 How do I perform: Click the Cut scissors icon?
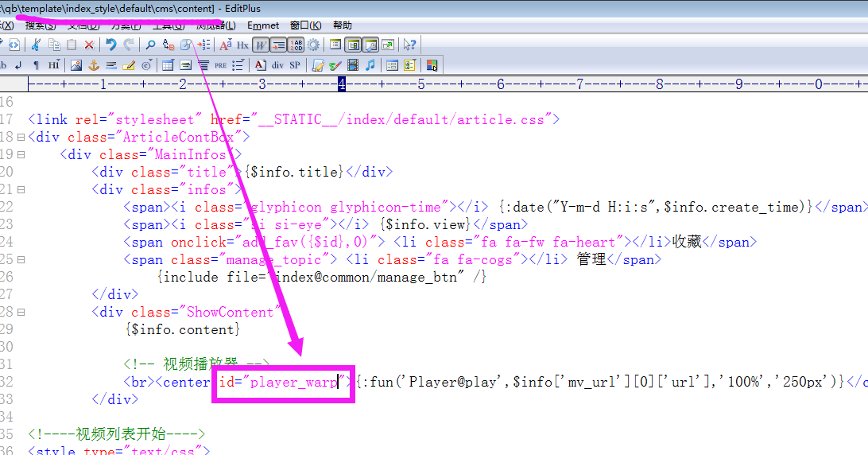[x=36, y=45]
